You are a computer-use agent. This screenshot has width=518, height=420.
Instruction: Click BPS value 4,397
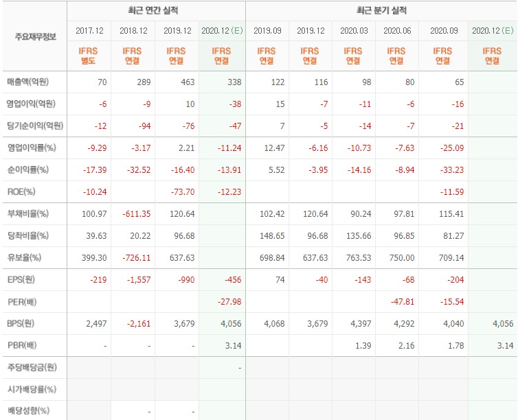(x=361, y=324)
